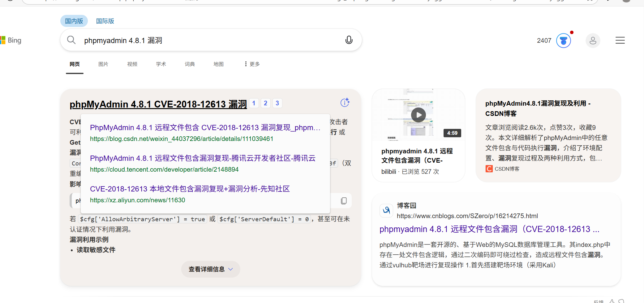The height and width of the screenshot is (303, 644).
Task: Play the bilibili video thumbnail
Action: [x=419, y=115]
